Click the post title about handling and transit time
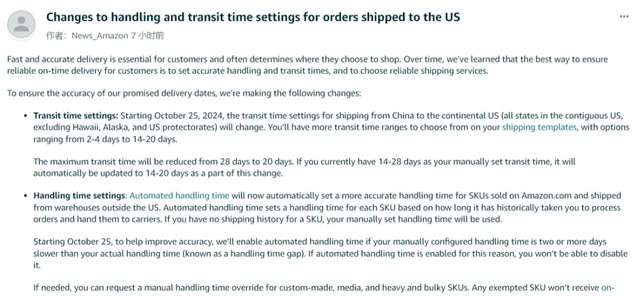 pos(253,17)
